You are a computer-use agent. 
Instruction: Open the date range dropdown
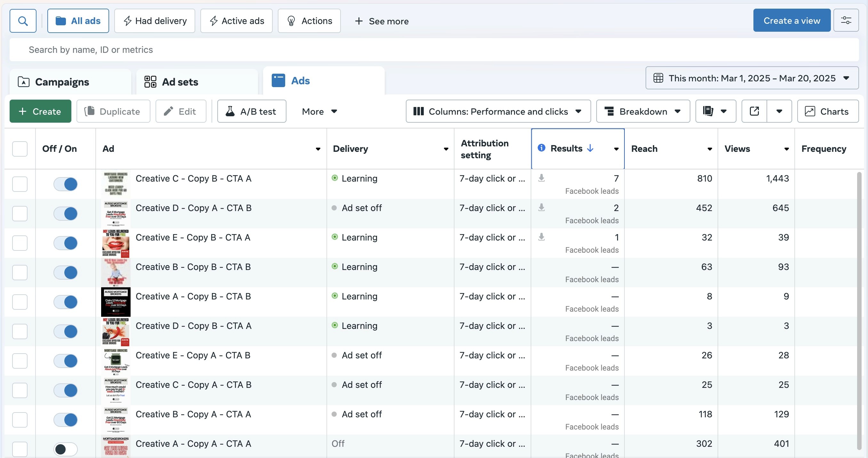pyautogui.click(x=752, y=78)
